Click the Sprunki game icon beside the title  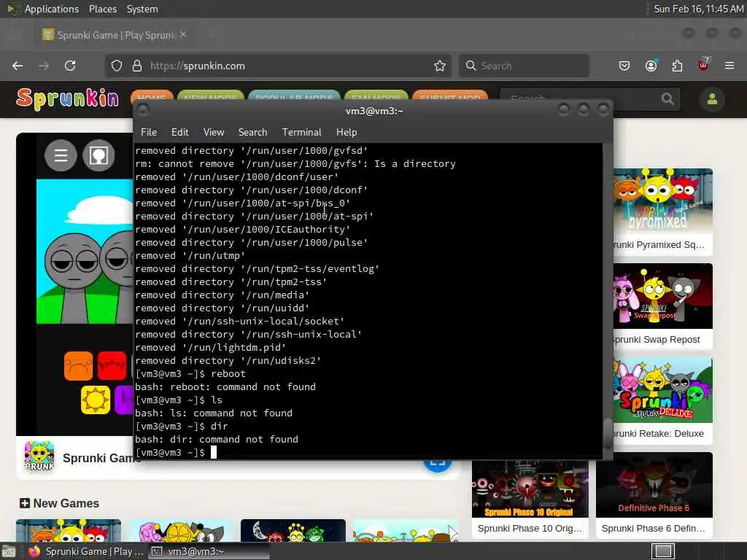39,456
